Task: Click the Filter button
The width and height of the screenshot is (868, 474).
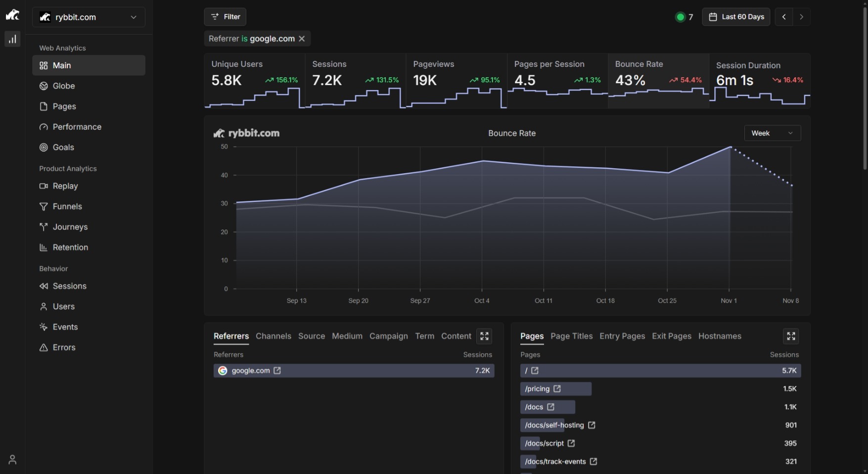Action: (x=225, y=17)
